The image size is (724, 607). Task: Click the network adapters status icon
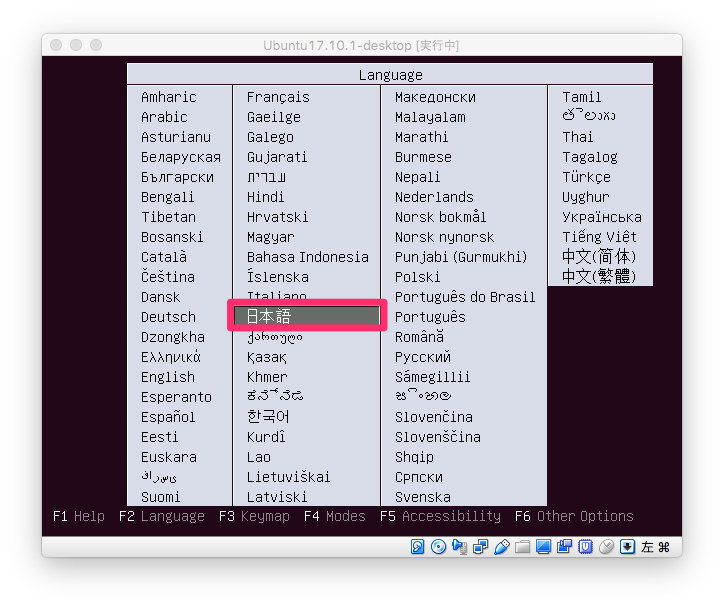click(480, 547)
